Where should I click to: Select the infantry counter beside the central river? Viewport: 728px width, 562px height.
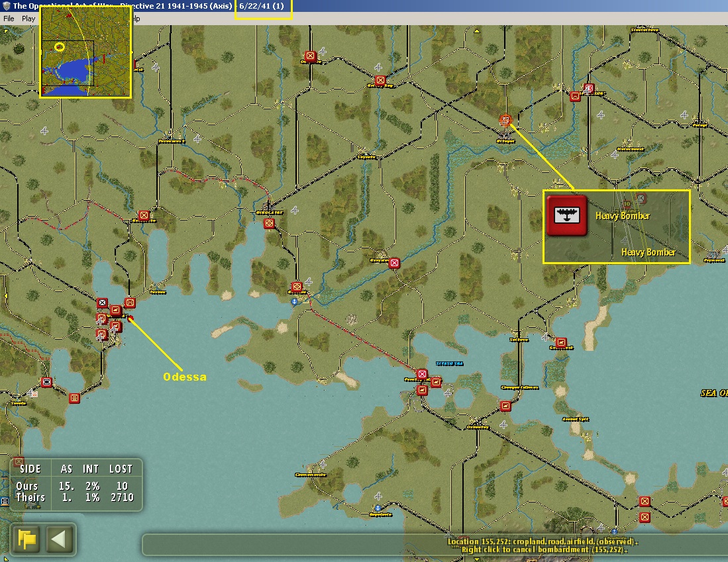click(394, 263)
